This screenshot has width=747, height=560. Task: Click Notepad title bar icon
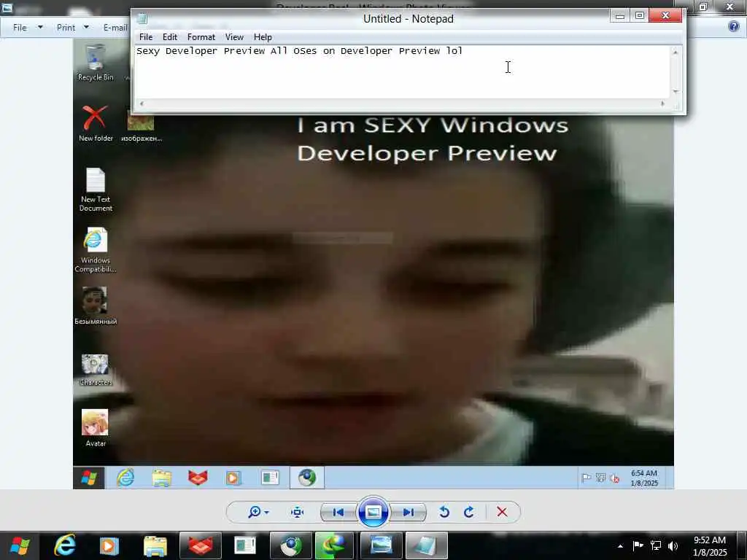142,19
